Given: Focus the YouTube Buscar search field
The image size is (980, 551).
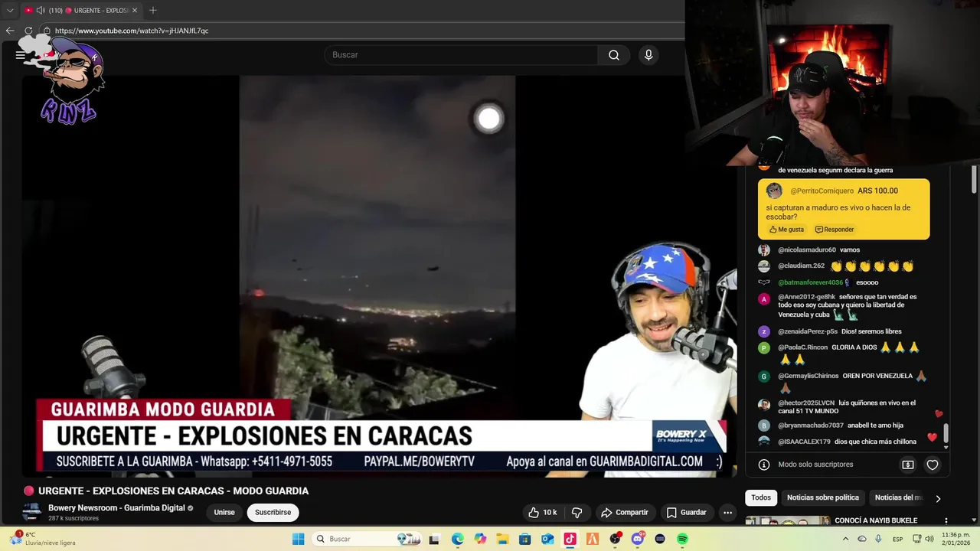Looking at the screenshot, I should [461, 55].
